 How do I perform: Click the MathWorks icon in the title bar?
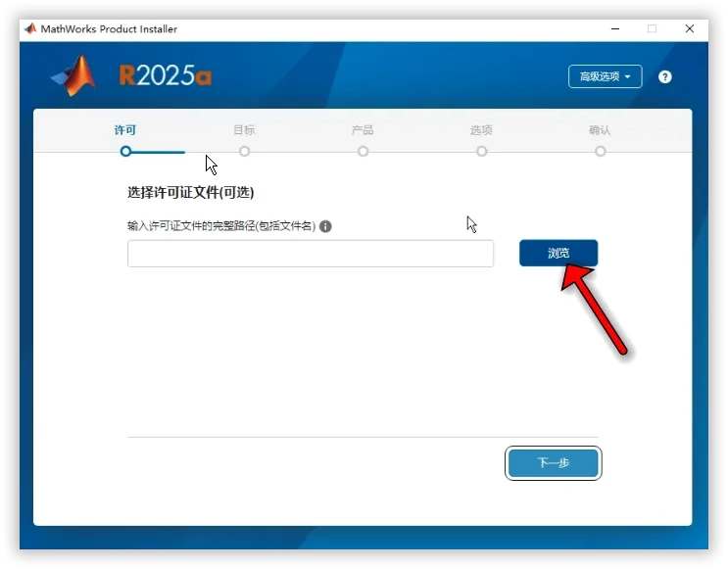click(x=30, y=28)
